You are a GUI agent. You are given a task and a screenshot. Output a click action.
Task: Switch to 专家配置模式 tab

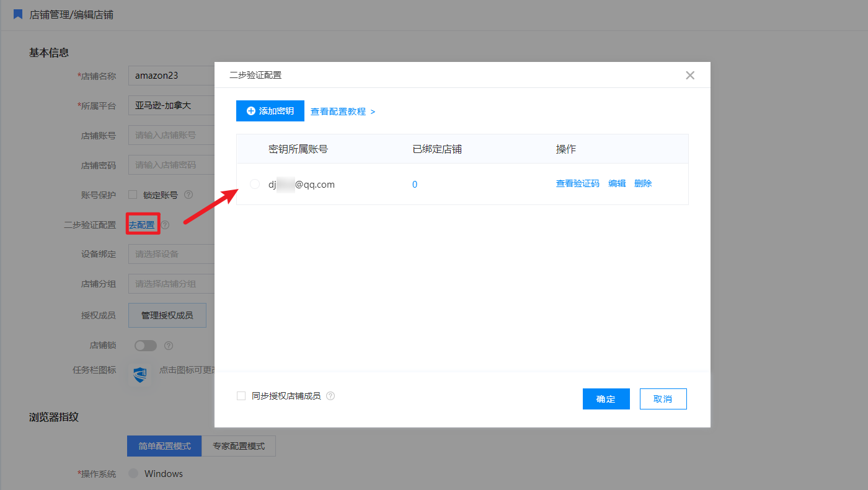[x=239, y=446]
